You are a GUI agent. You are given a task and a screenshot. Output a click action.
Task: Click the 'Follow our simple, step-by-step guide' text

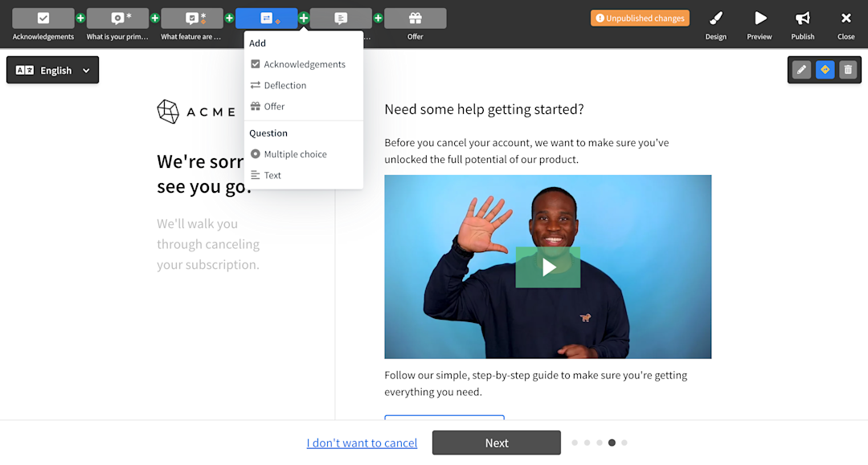tap(536, 384)
